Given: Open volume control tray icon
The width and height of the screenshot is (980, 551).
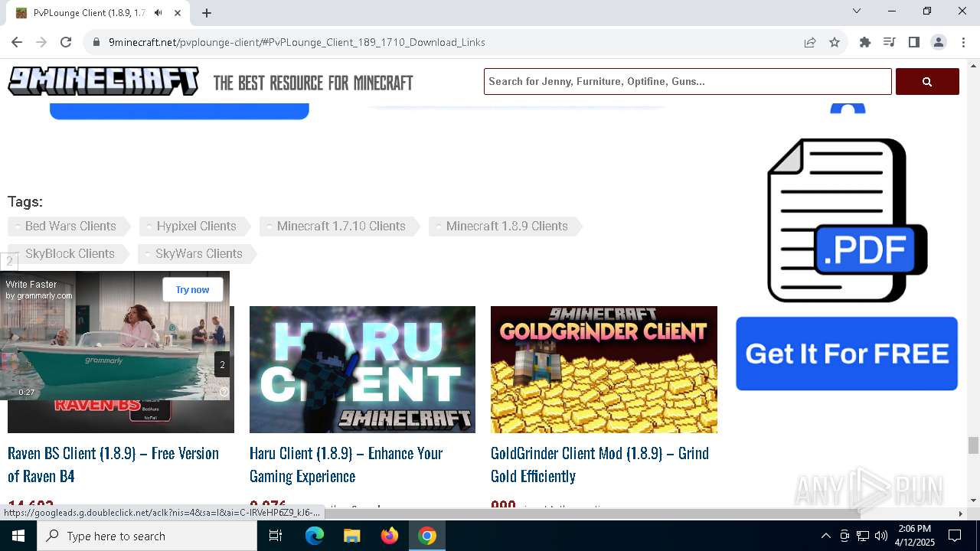Looking at the screenshot, I should (x=881, y=536).
